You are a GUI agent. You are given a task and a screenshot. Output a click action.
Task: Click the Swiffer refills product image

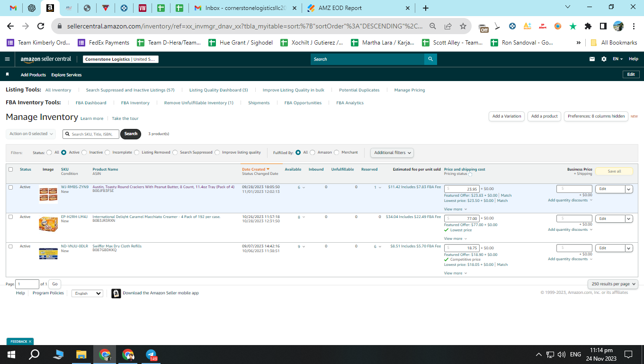tap(48, 253)
